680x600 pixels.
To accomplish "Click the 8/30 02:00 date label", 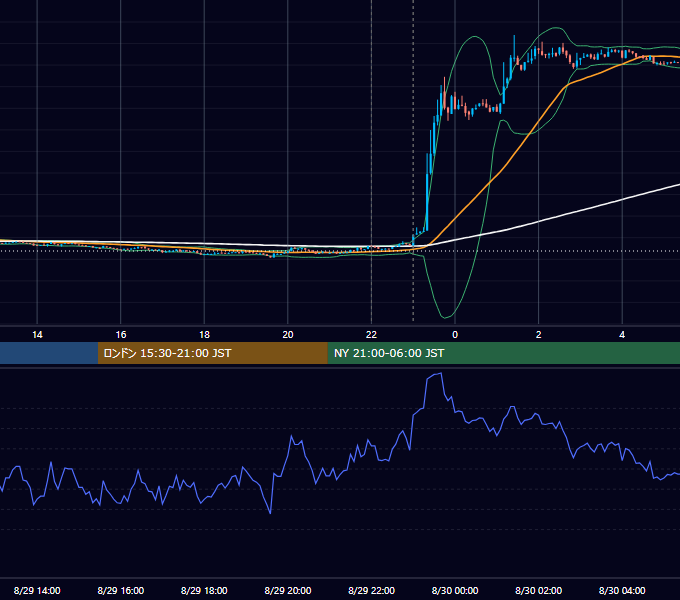I will [x=538, y=590].
